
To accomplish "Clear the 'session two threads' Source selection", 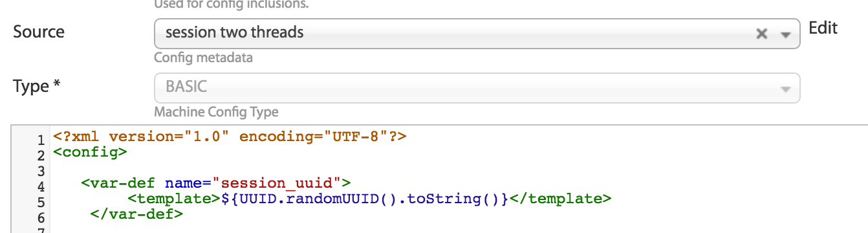I will tap(762, 34).
